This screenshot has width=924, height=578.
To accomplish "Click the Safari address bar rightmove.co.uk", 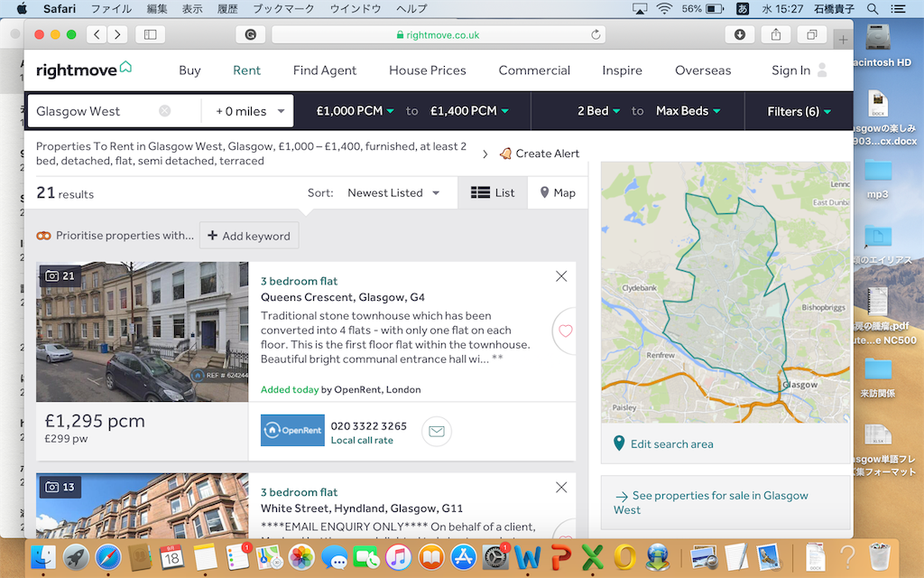I will tap(439, 35).
